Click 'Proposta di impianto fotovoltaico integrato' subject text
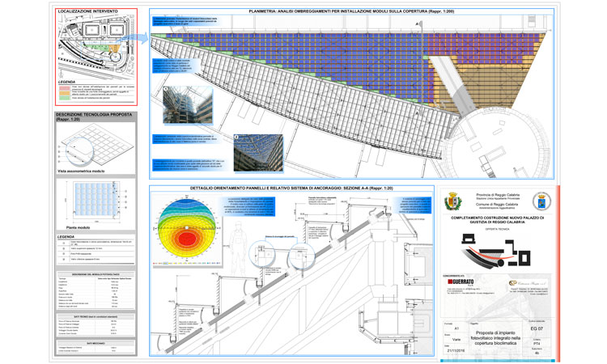The height and width of the screenshot is (364, 607). click(x=495, y=337)
